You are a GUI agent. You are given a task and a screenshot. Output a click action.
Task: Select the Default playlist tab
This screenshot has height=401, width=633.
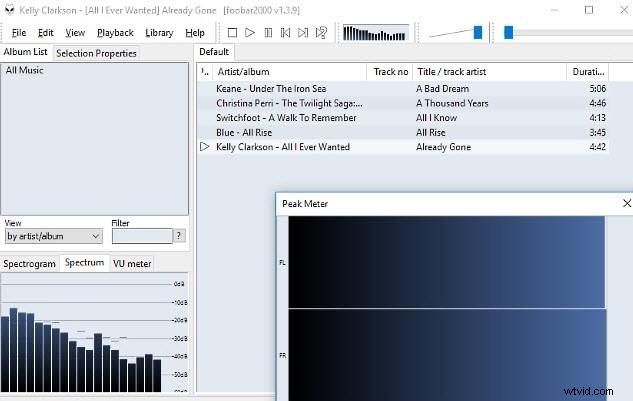[214, 52]
